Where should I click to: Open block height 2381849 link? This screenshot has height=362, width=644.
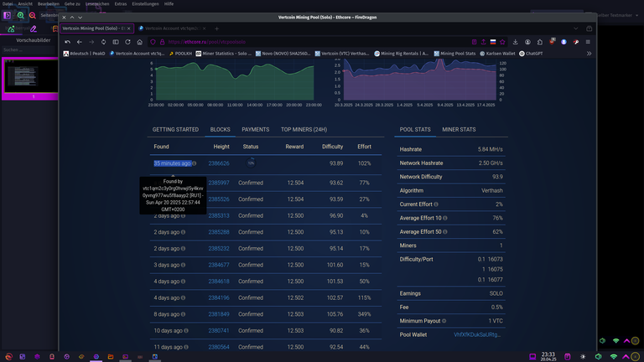pyautogui.click(x=219, y=314)
